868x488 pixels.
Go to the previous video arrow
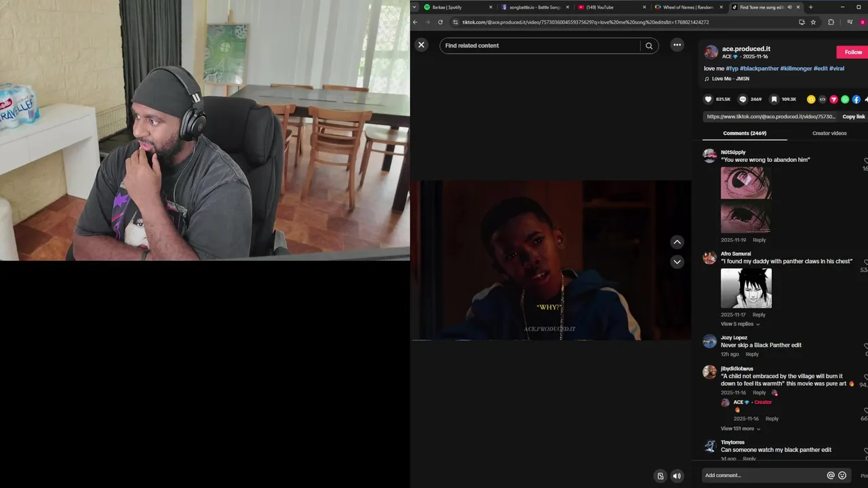pos(677,242)
